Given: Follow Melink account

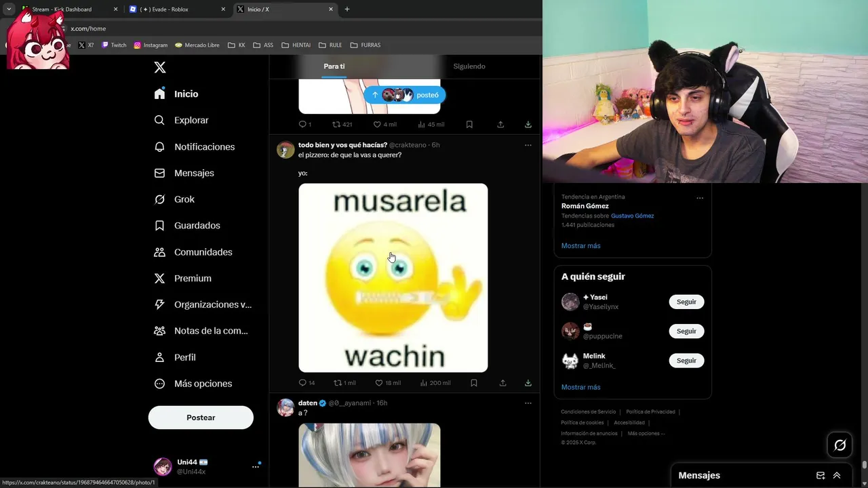Looking at the screenshot, I should click(686, 361).
